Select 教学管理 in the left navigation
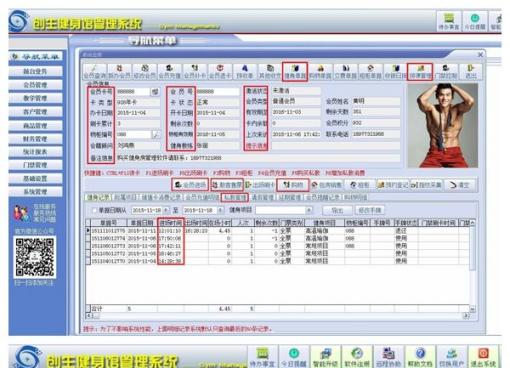 (35, 98)
